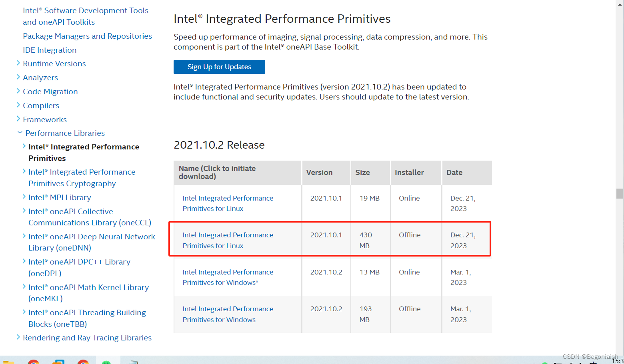Open oneAPI DPC++ Library (oneDPL) link
This screenshot has width=624, height=364.
click(x=79, y=268)
